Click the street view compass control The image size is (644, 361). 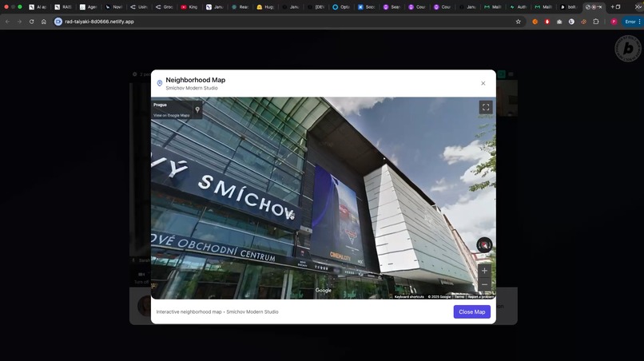coord(484,245)
